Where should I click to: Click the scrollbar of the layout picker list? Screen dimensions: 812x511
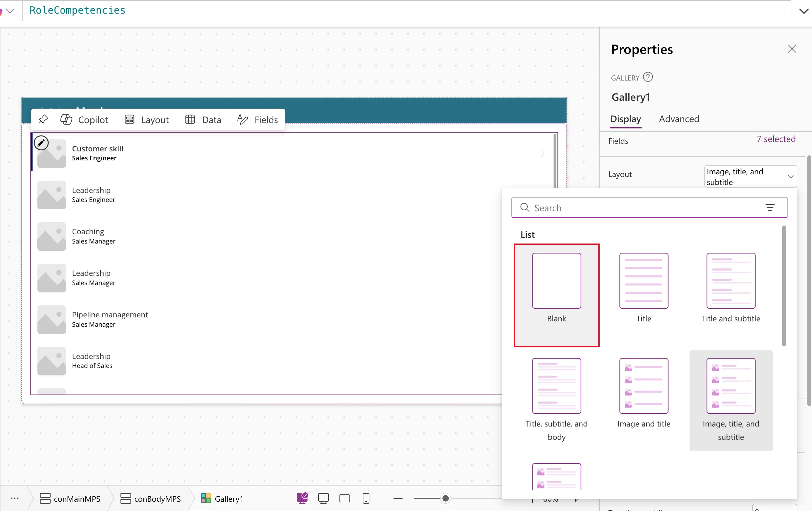(x=784, y=286)
